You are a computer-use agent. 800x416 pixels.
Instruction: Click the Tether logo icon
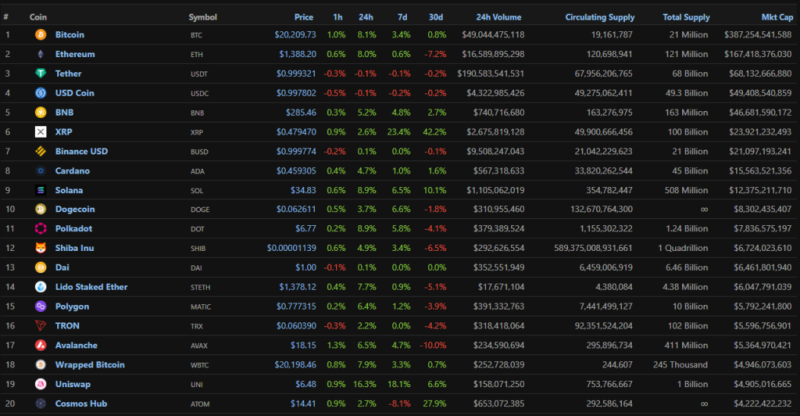coord(41,73)
